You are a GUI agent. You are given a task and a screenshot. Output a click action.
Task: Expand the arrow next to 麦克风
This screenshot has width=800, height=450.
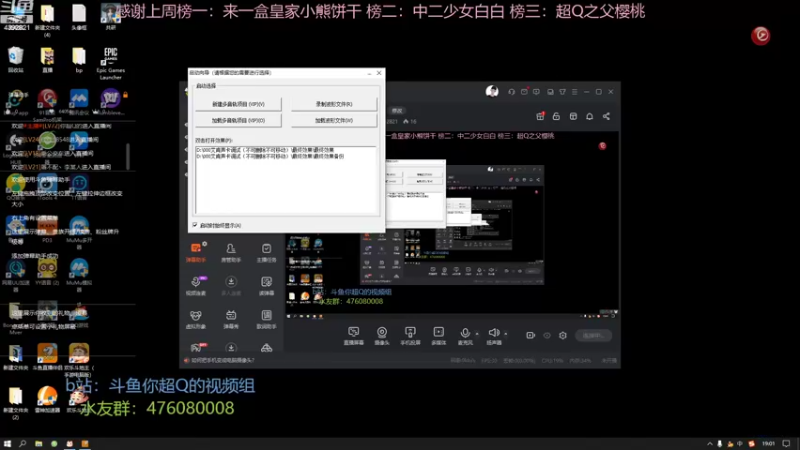click(x=477, y=334)
